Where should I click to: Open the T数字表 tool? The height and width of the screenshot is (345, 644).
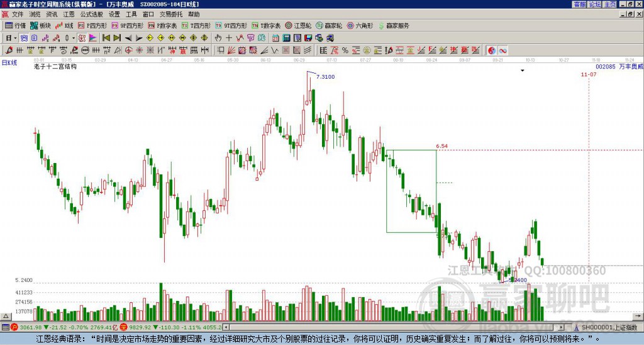click(266, 25)
